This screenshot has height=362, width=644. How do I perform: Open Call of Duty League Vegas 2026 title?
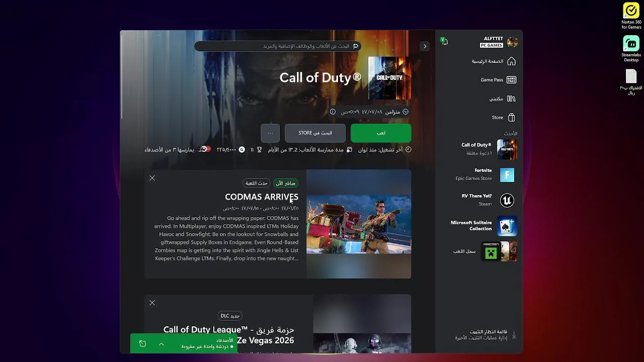click(229, 335)
